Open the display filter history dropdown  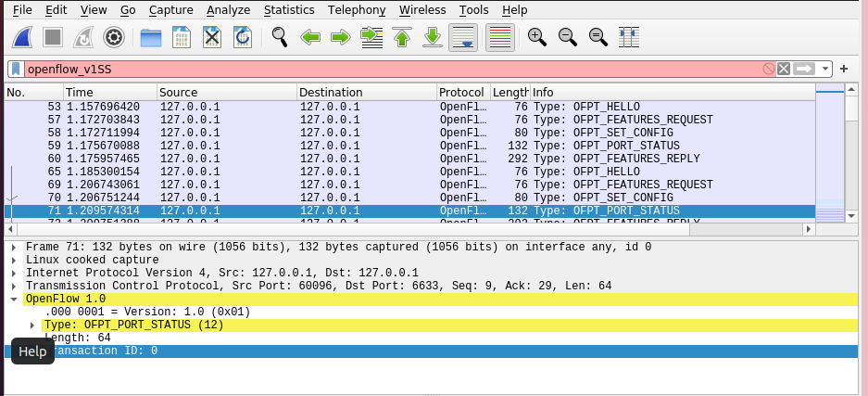[x=824, y=69]
